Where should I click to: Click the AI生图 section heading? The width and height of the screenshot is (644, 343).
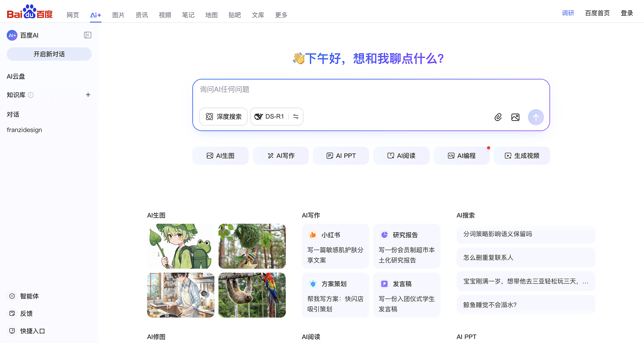coord(156,215)
